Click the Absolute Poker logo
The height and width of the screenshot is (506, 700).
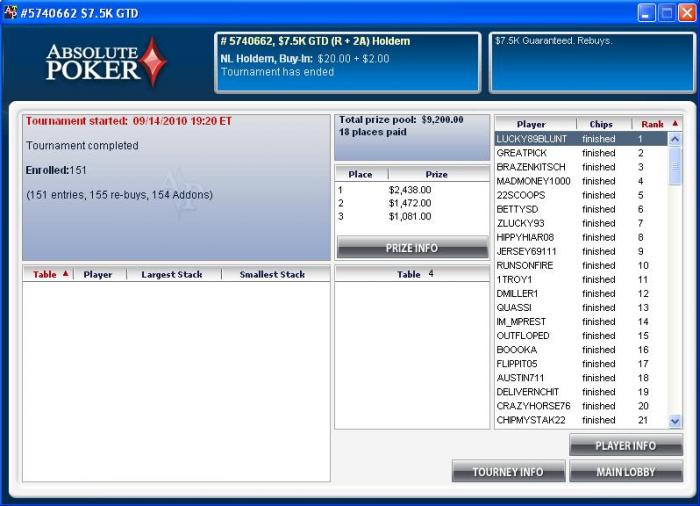point(106,62)
